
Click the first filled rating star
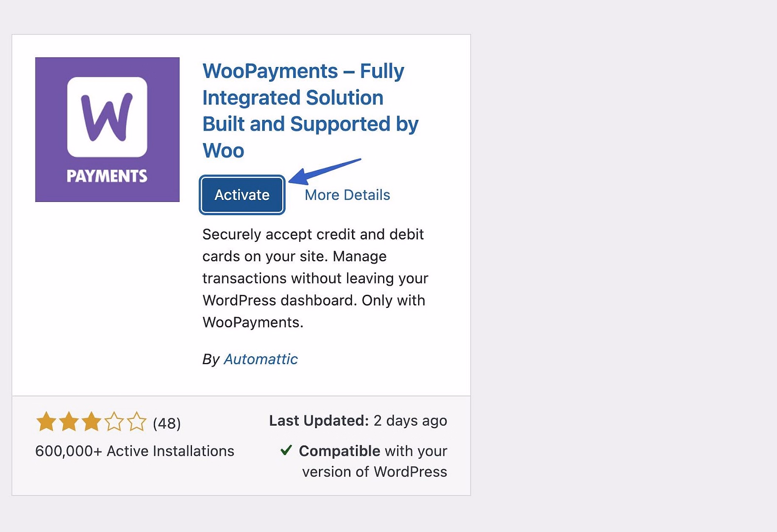[46, 422]
